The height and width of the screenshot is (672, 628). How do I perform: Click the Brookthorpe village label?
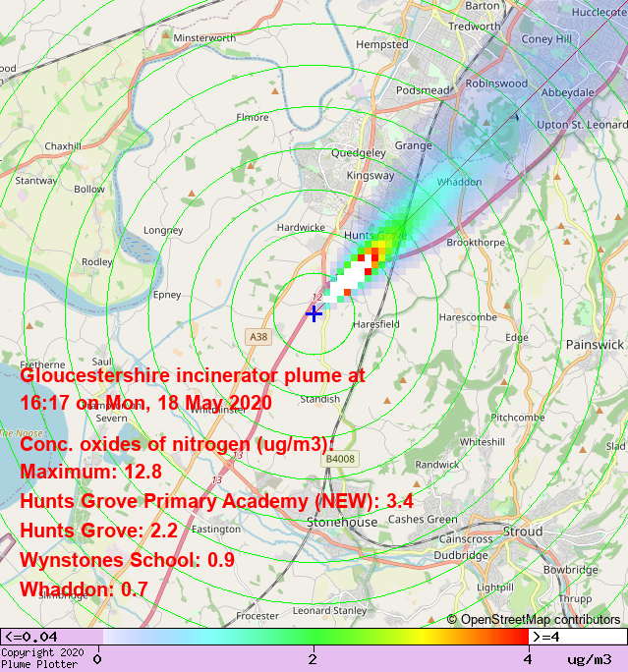[476, 243]
